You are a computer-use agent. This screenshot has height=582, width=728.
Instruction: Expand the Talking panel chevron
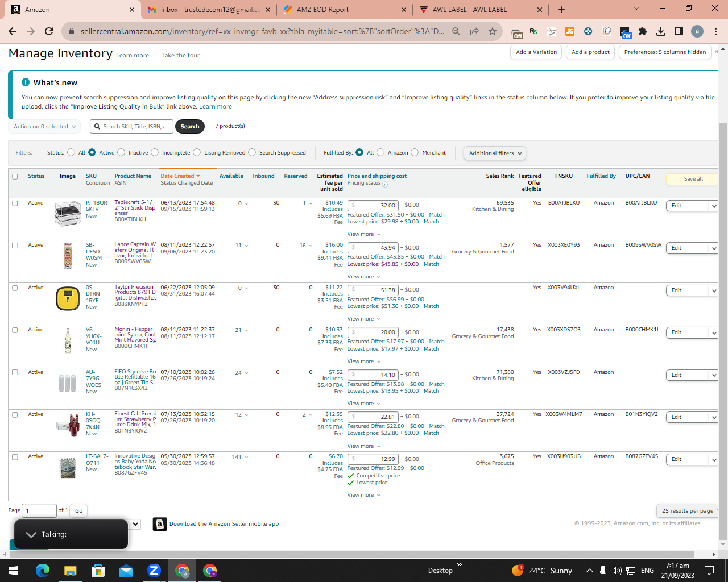tap(31, 534)
